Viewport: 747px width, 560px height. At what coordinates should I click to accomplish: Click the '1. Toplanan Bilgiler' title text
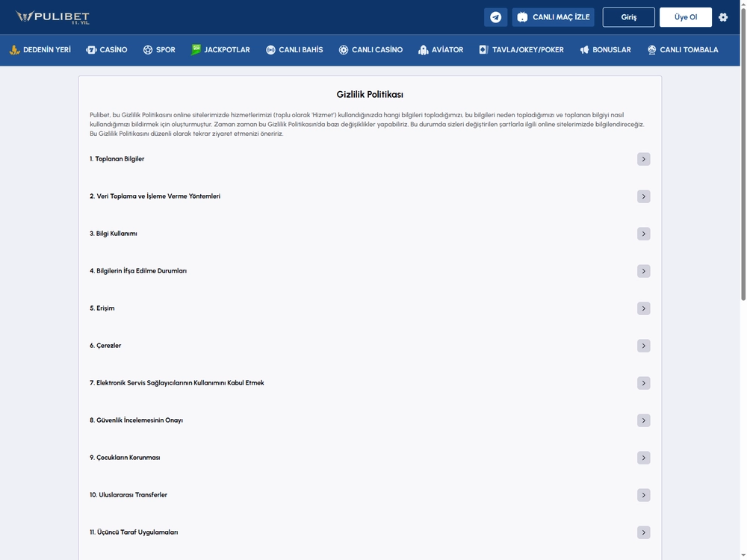pyautogui.click(x=117, y=159)
